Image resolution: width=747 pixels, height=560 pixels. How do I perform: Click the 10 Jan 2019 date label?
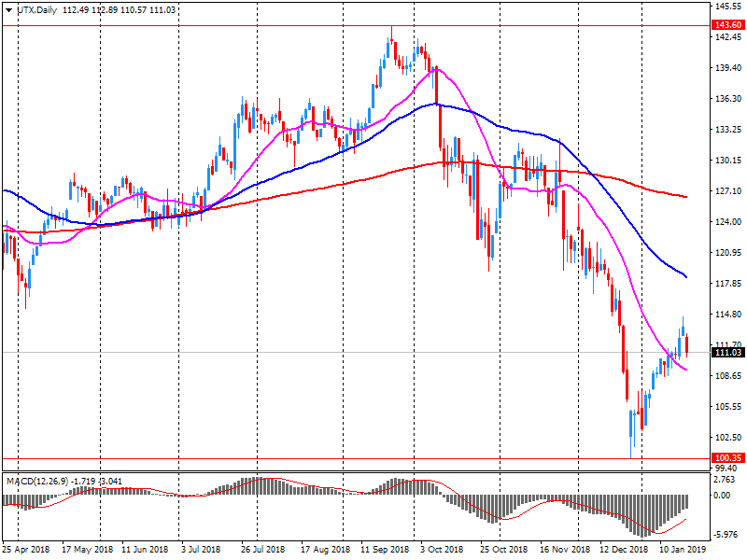(x=683, y=550)
